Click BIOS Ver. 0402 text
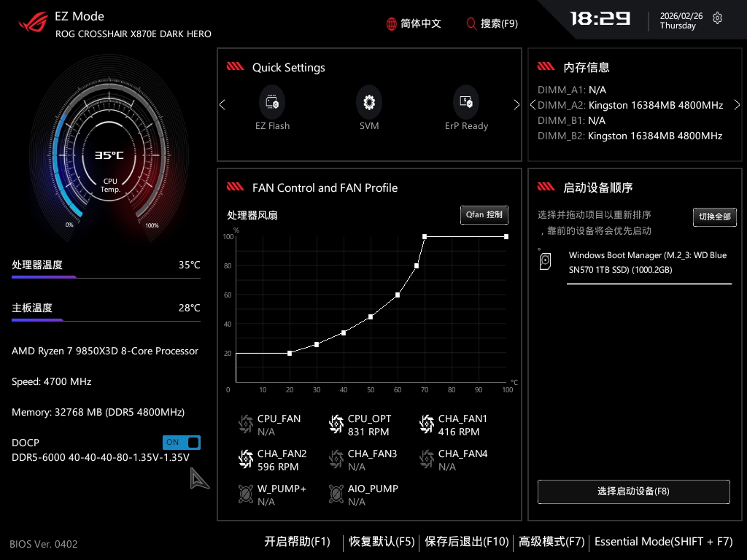 tap(43, 544)
